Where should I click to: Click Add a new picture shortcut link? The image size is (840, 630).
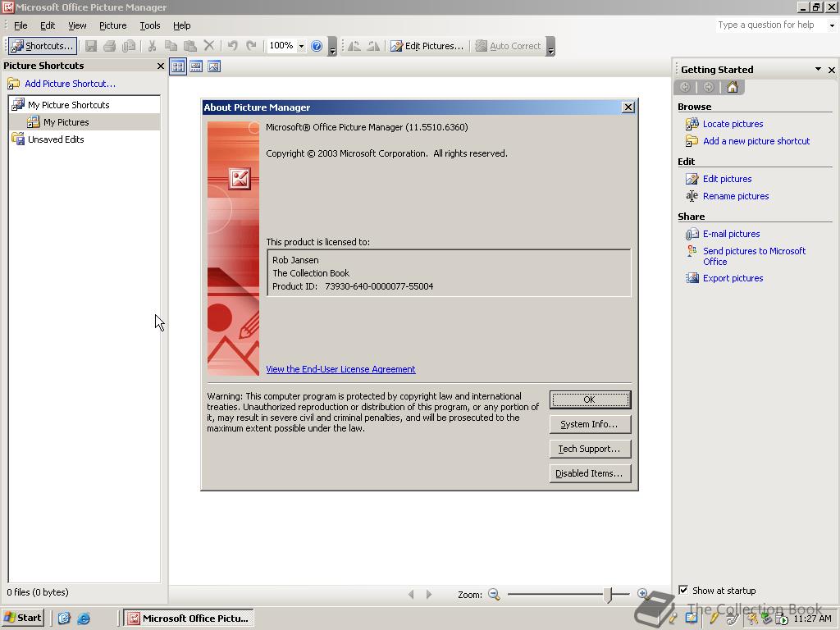pos(756,141)
